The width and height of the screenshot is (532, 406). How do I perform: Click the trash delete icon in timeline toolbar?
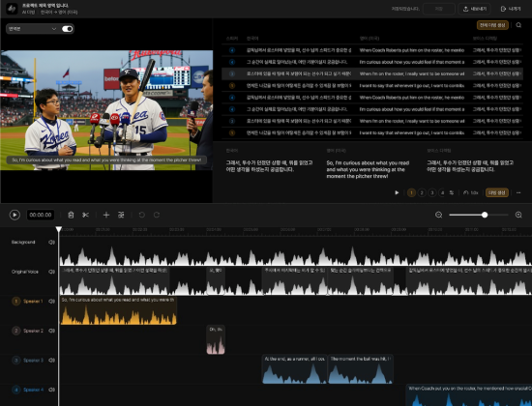click(71, 215)
